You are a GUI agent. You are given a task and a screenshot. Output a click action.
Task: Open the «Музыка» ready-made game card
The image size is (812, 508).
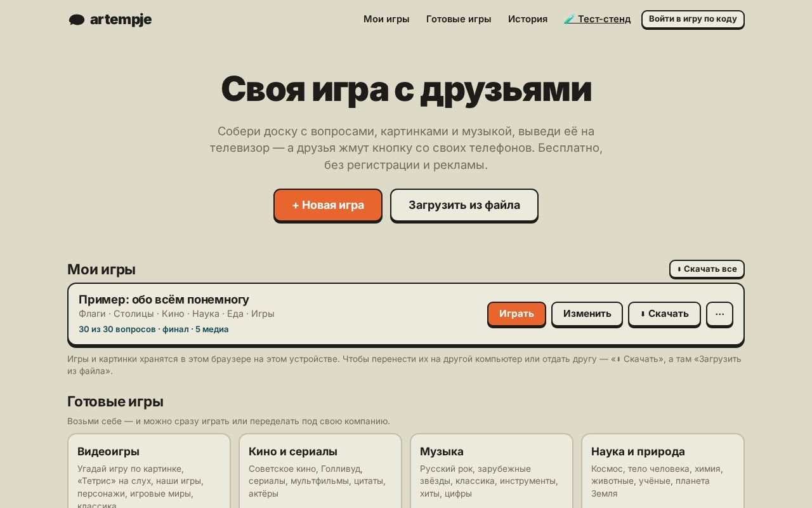coord(492,471)
